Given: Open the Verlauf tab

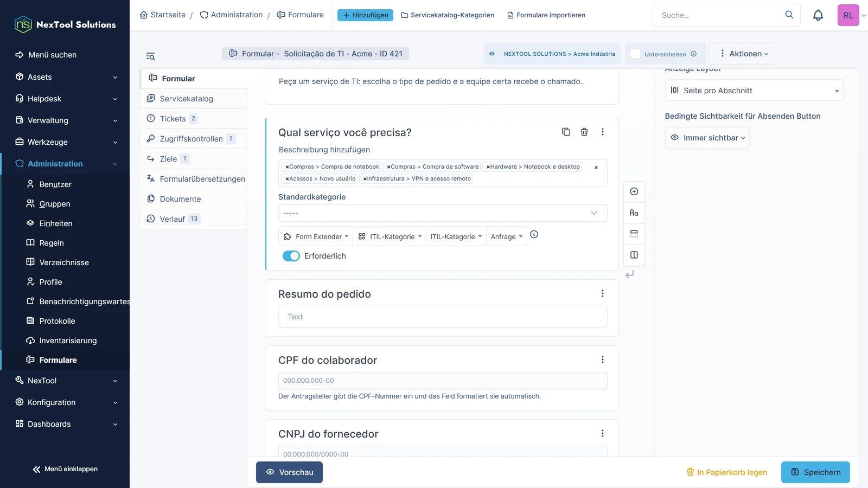Looking at the screenshot, I should pyautogui.click(x=194, y=219).
